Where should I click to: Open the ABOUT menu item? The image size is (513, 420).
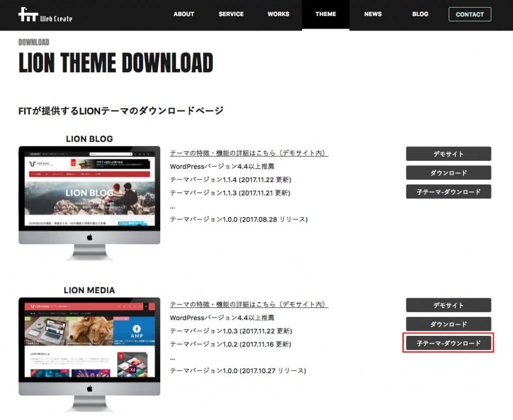pyautogui.click(x=184, y=14)
